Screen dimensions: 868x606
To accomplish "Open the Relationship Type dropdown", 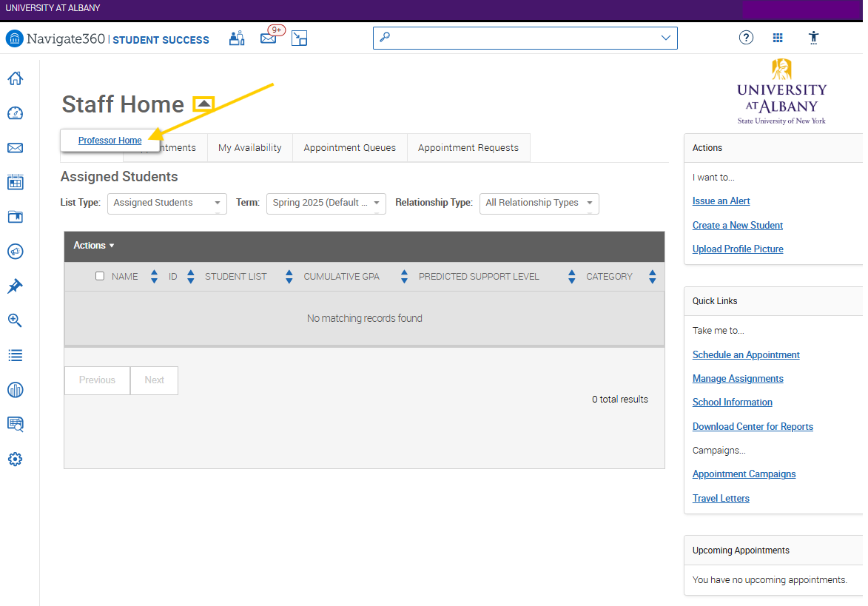I will (539, 203).
